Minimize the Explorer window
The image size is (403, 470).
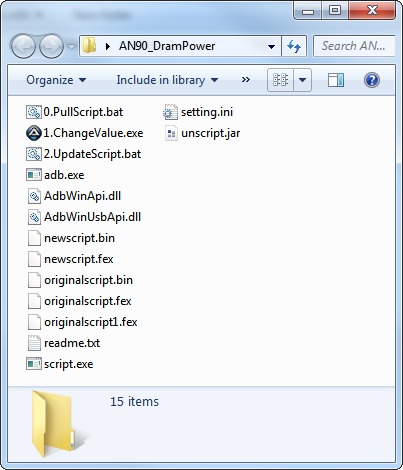pos(308,11)
